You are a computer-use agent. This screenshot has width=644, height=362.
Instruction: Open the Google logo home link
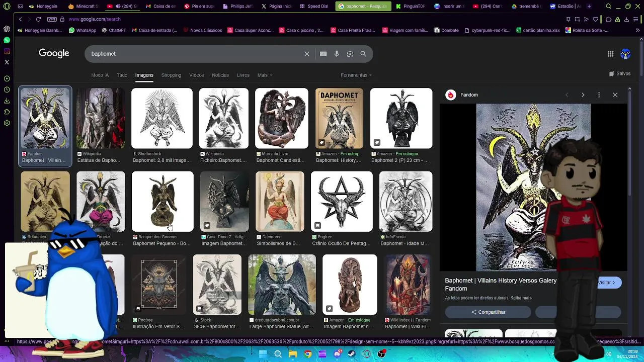[54, 53]
